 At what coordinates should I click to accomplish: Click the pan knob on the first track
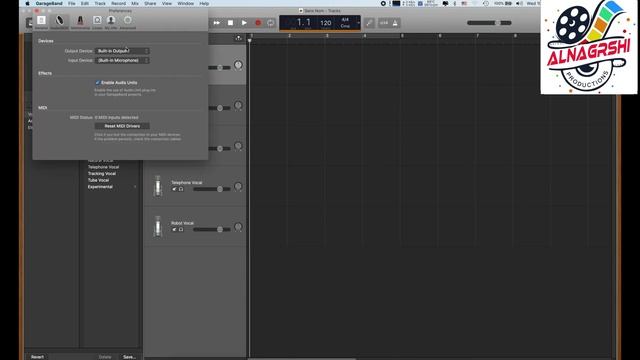(238, 65)
